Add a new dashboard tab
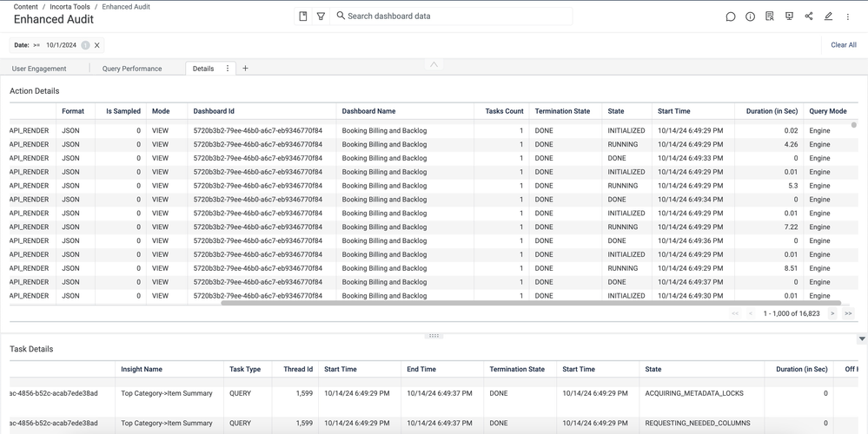 coord(245,69)
